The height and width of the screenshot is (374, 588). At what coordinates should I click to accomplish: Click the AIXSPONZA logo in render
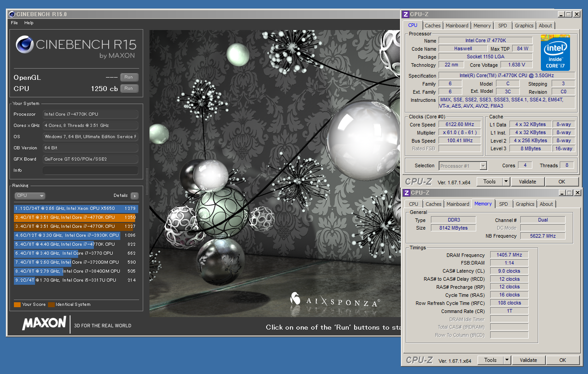(335, 301)
